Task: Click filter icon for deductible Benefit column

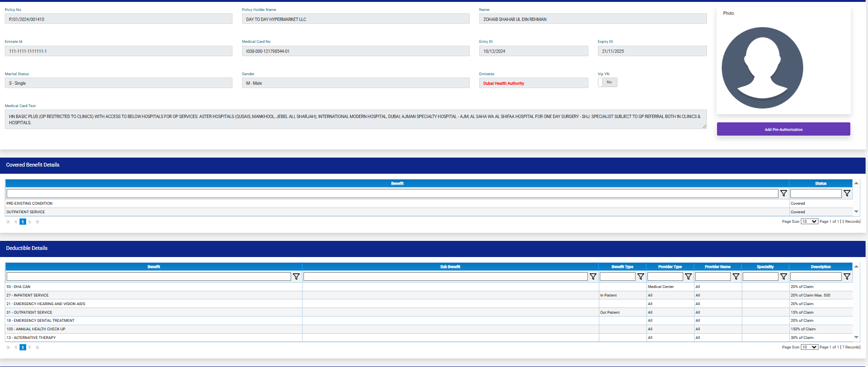Action: click(x=296, y=277)
